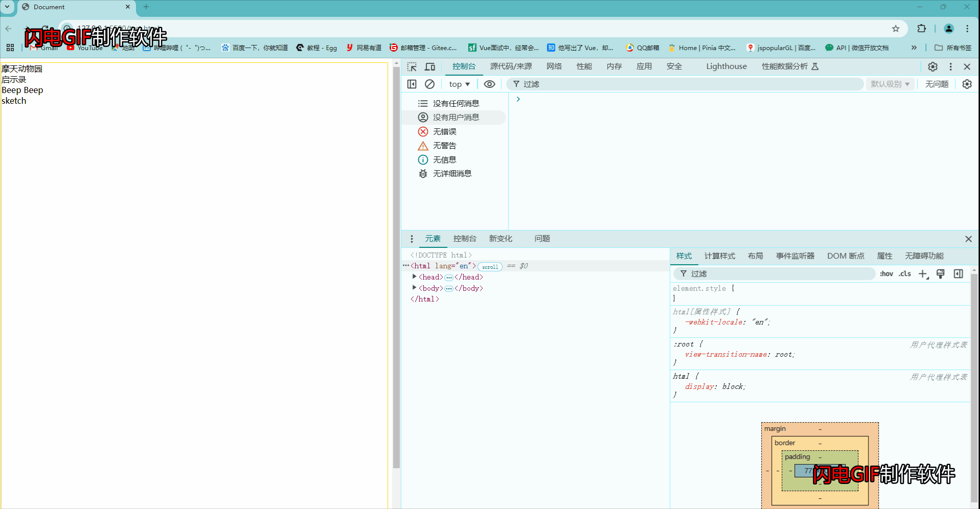Open console settings gear beside 无问题
980x509 pixels.
[967, 84]
